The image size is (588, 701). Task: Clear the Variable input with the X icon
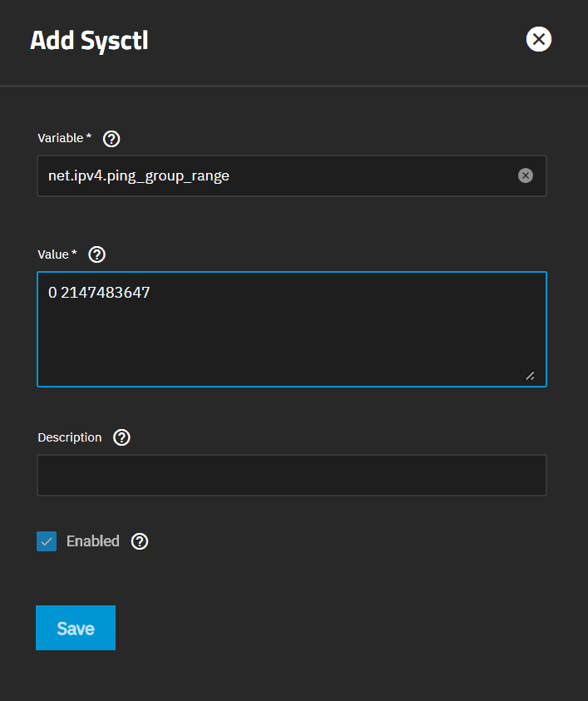coord(525,175)
